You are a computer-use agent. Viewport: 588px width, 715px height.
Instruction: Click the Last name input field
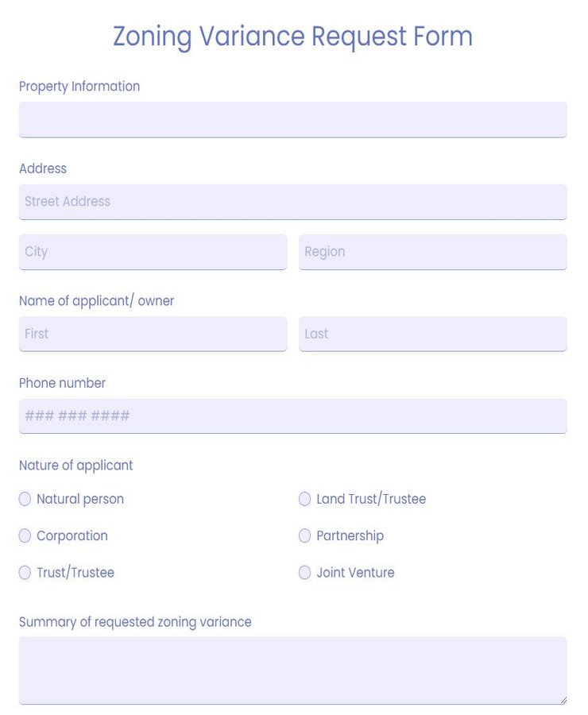432,334
